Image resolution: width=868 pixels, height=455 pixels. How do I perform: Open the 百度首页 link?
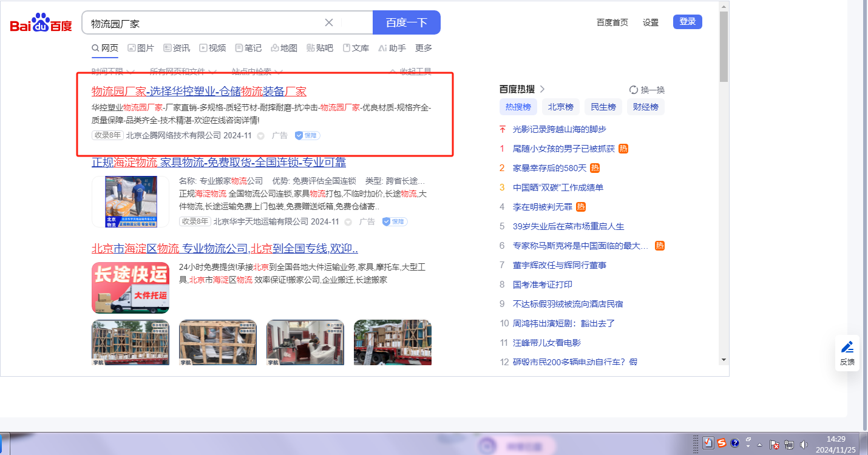pyautogui.click(x=612, y=22)
